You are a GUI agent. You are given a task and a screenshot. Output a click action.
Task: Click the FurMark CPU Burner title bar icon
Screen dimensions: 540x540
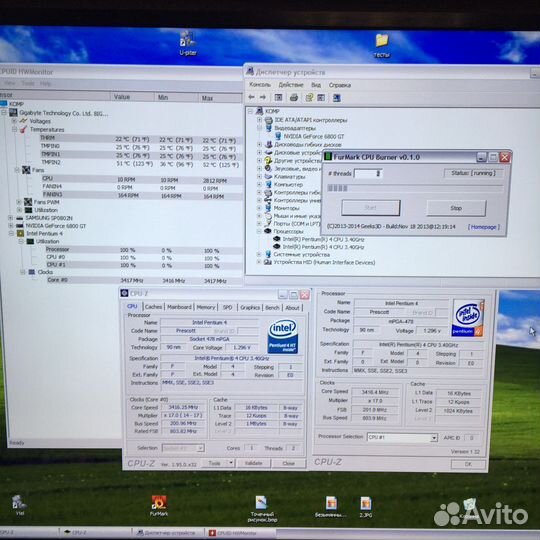pos(328,157)
